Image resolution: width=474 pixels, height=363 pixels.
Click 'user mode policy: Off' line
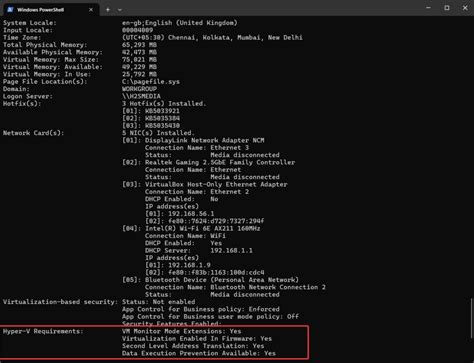point(211,316)
